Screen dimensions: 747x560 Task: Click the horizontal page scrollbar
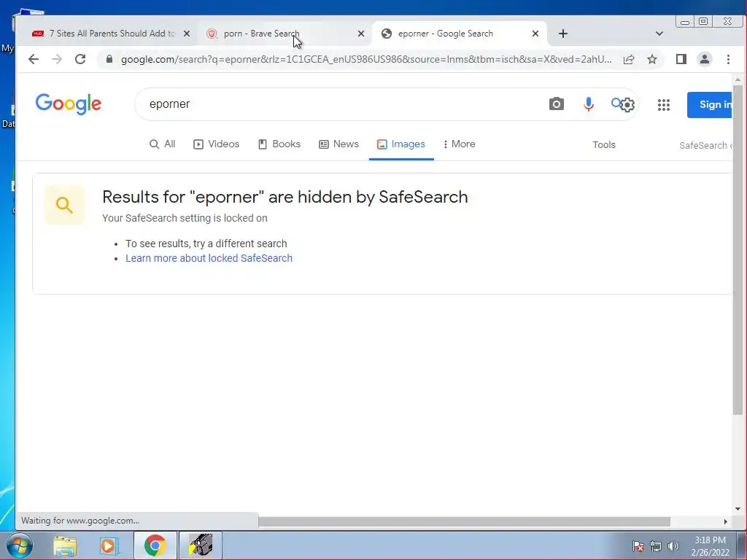(x=464, y=521)
